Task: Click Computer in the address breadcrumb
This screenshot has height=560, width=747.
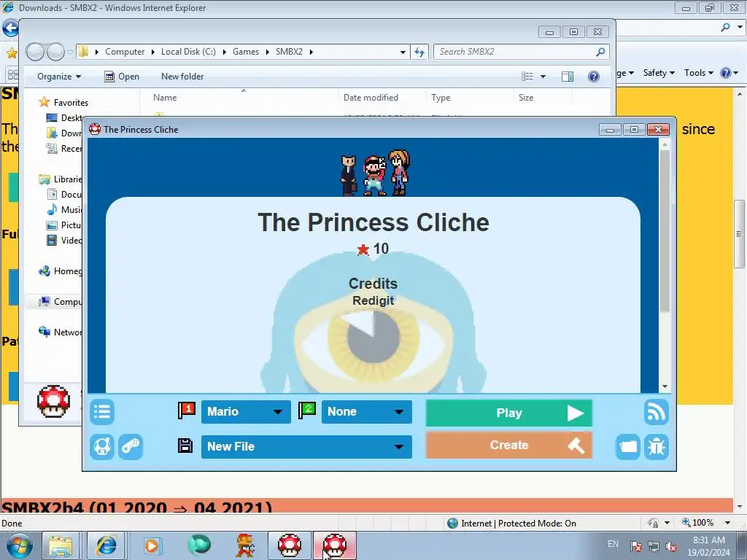Action: 125,52
